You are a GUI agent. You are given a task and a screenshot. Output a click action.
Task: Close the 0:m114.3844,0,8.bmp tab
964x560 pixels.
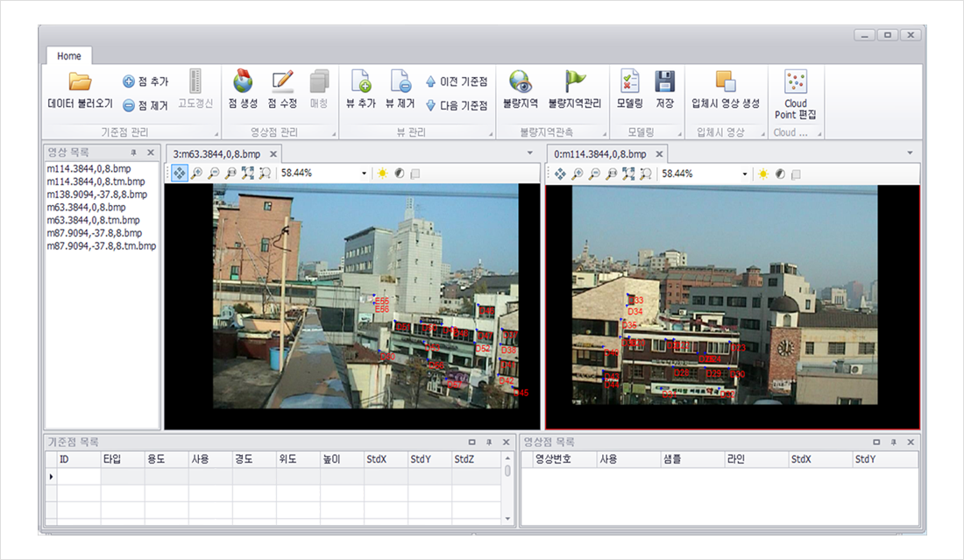pos(659,154)
